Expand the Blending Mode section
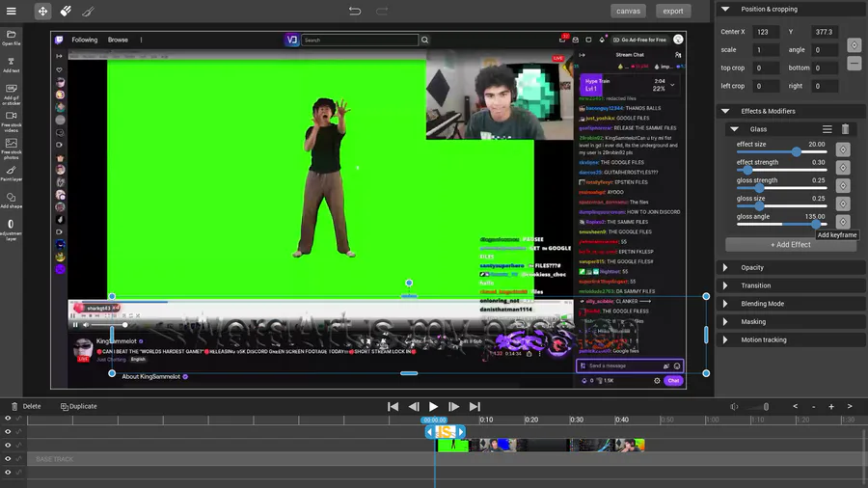Viewport: 868px width, 488px height. pyautogui.click(x=725, y=304)
